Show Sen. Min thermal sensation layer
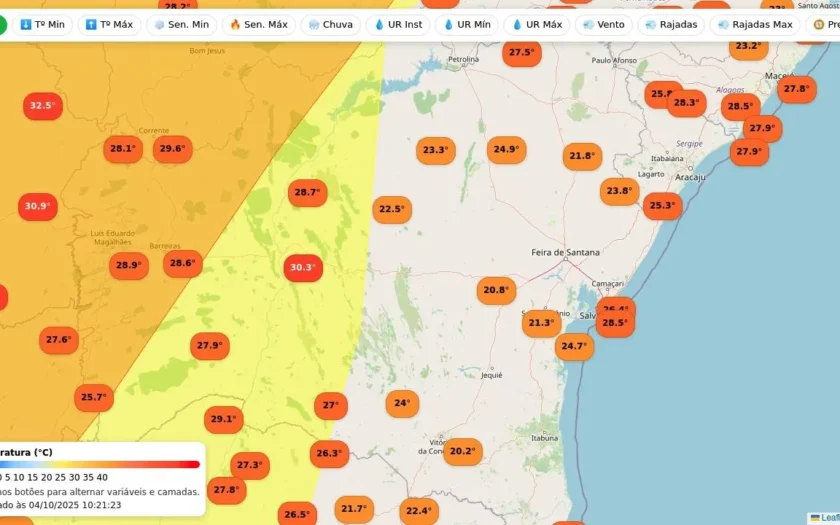This screenshot has height=525, width=840. click(x=181, y=25)
